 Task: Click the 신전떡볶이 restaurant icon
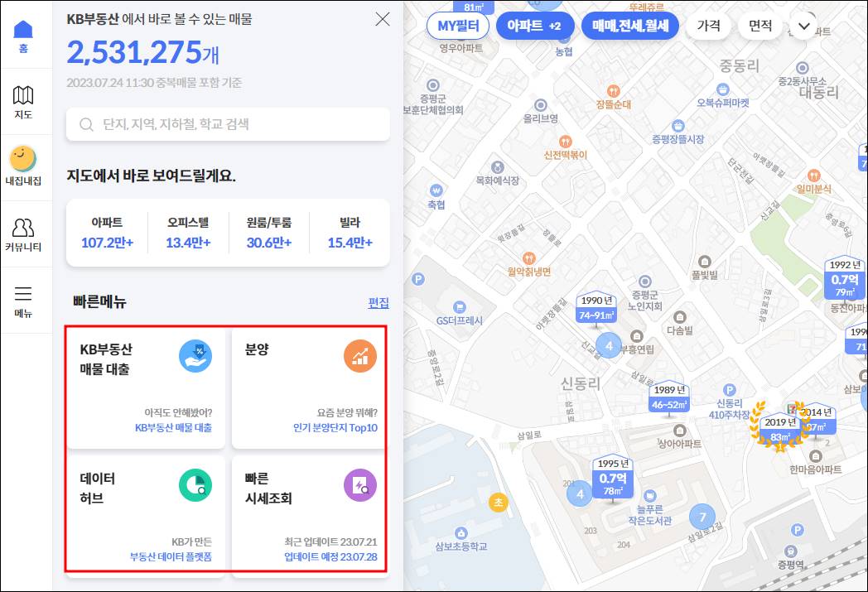[x=565, y=142]
